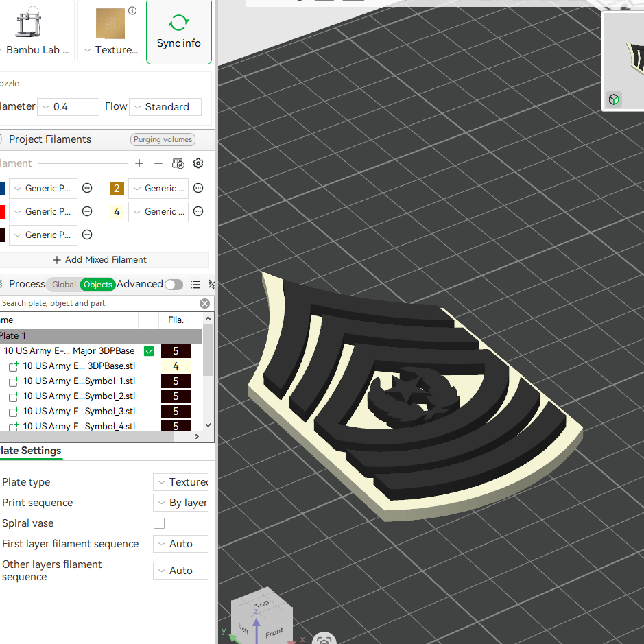Open First layer filament sequence dropdown
This screenshot has height=644, width=644.
click(180, 544)
